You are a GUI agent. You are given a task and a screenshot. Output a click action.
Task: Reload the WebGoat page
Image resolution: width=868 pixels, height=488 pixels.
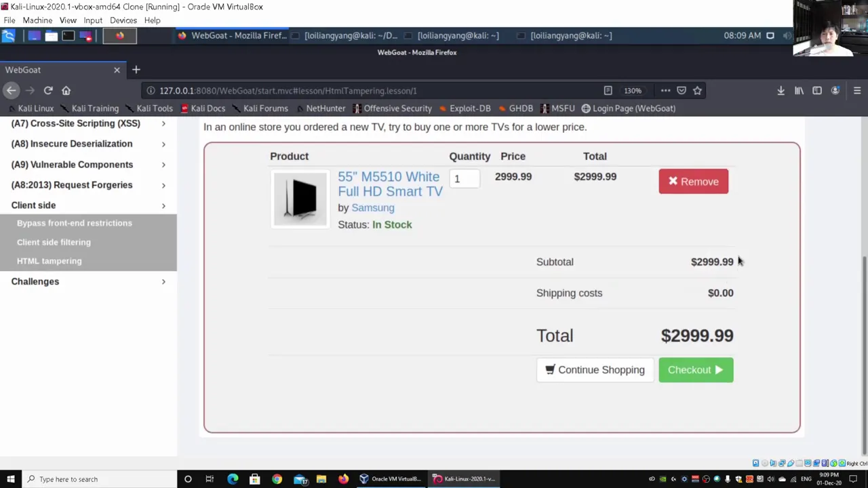48,90
